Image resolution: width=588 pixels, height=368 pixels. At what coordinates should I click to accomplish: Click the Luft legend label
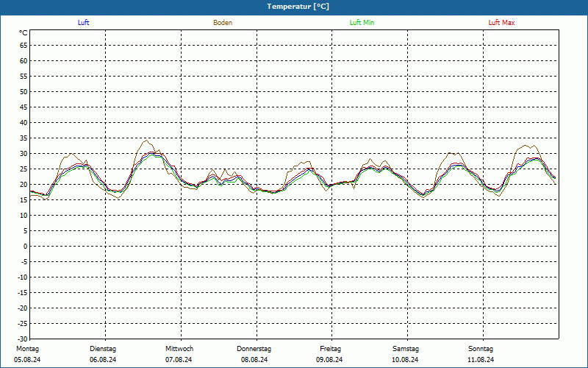click(x=83, y=23)
